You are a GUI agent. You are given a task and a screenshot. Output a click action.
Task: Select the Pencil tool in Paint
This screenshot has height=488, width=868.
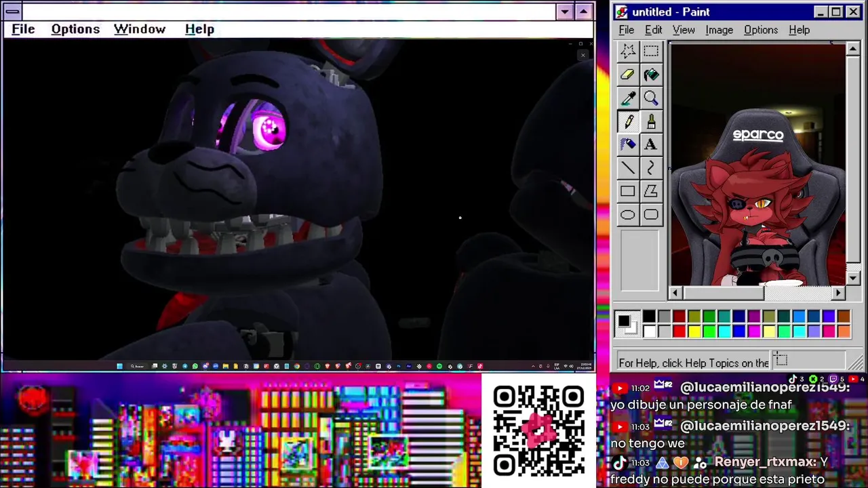coord(628,122)
